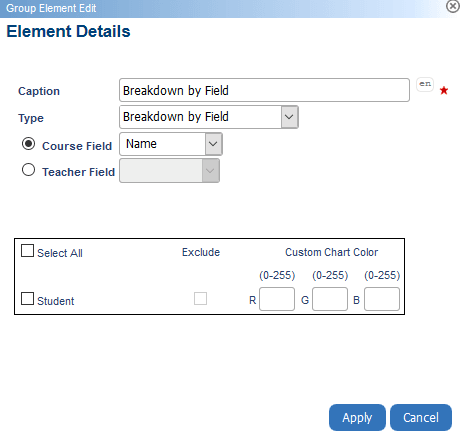
Task: Select the Course Field radio button
Action: coord(28,144)
